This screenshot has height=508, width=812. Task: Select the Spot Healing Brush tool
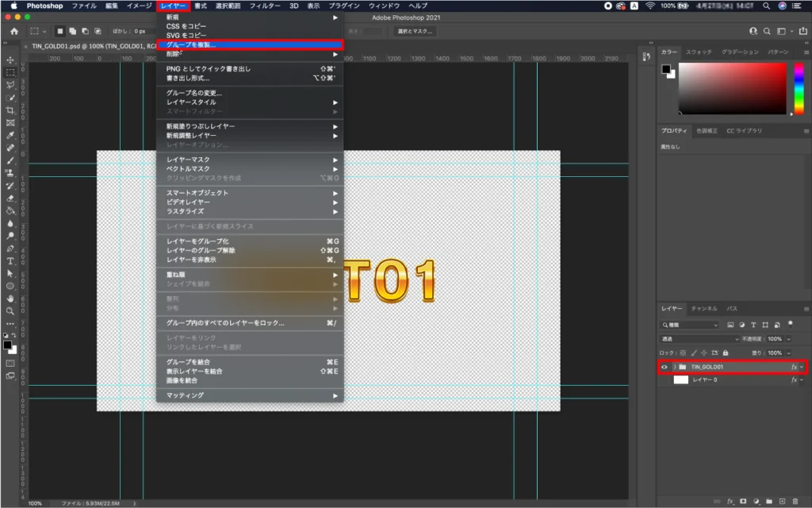[10, 148]
